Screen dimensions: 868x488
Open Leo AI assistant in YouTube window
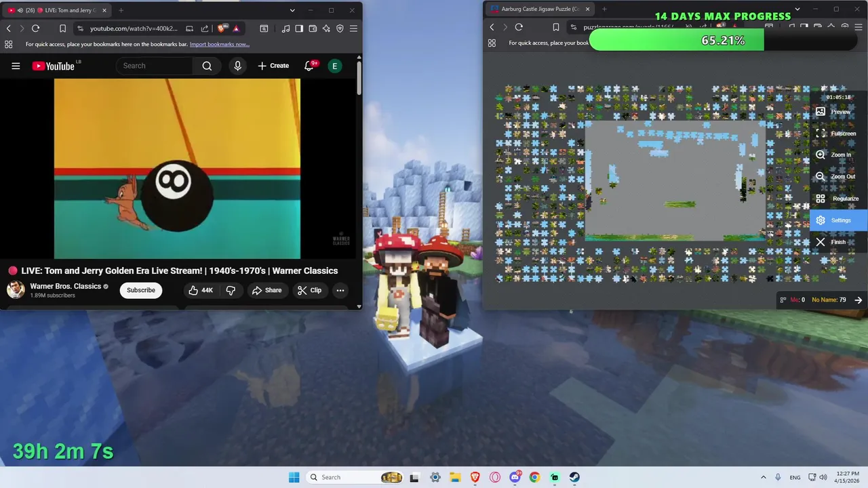pyautogui.click(x=326, y=28)
